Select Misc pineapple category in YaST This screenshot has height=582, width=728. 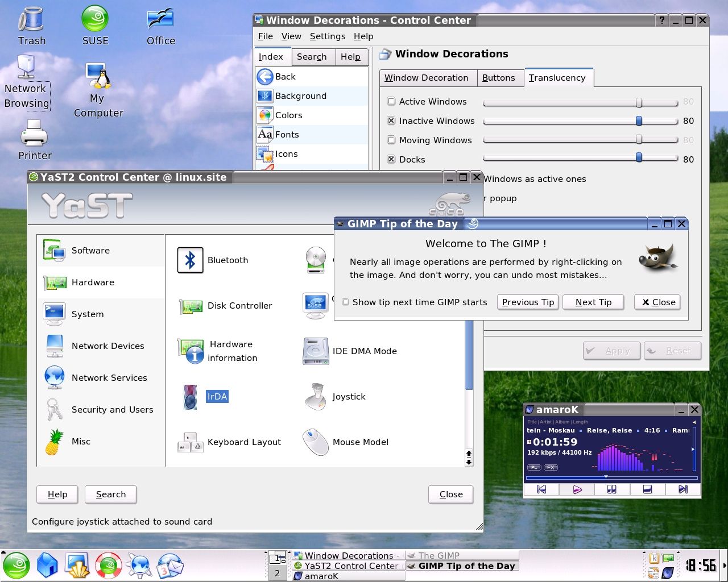point(100,442)
